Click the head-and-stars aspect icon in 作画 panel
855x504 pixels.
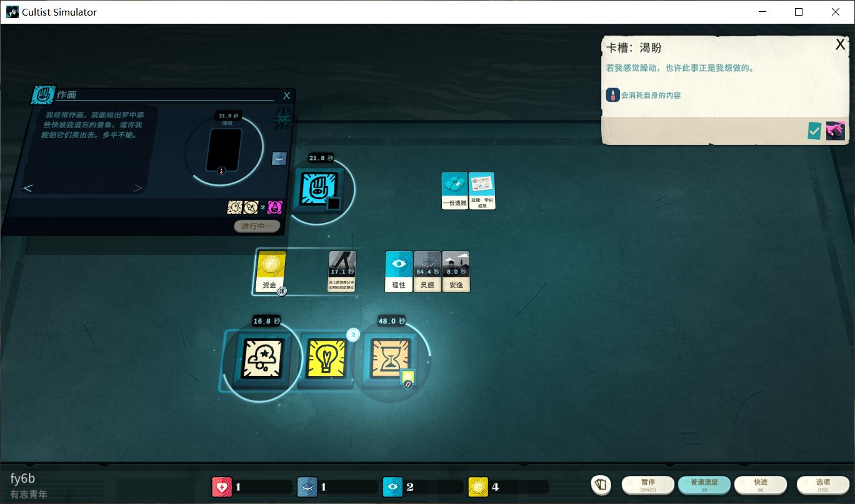(x=234, y=207)
